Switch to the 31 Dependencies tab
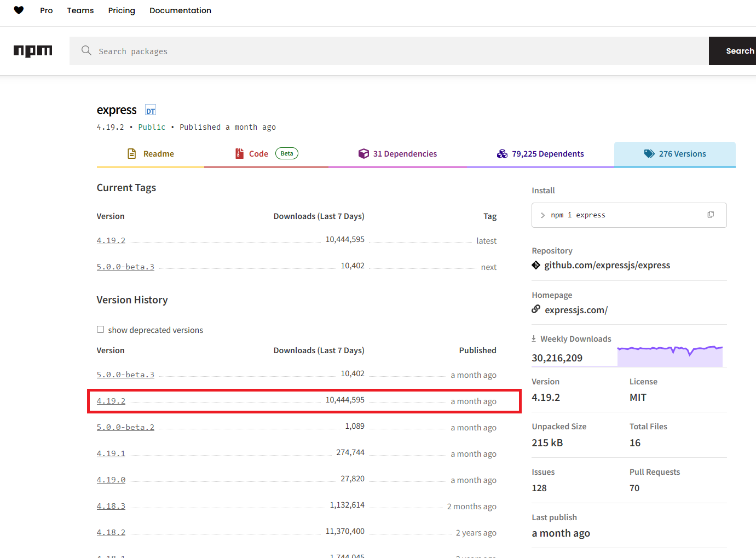This screenshot has height=558, width=756. [x=397, y=154]
